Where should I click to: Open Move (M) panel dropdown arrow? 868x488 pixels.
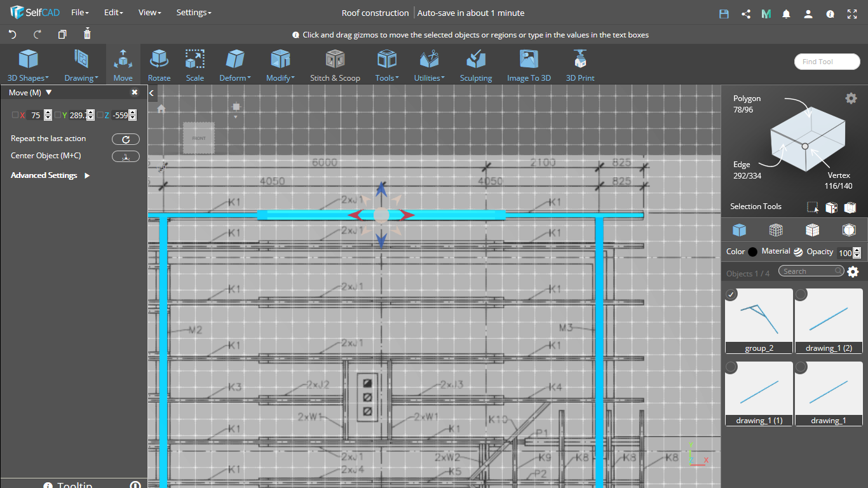coord(49,93)
